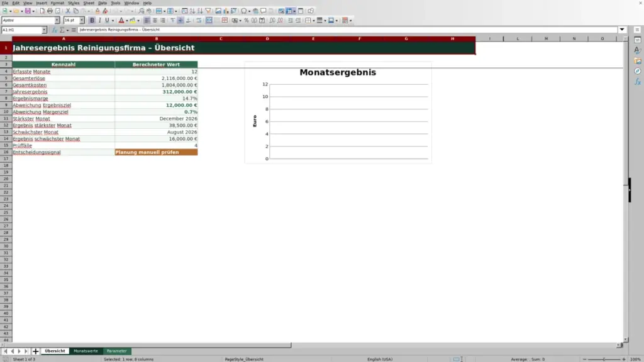Open the sidebar Functions panel icon

tap(638, 82)
